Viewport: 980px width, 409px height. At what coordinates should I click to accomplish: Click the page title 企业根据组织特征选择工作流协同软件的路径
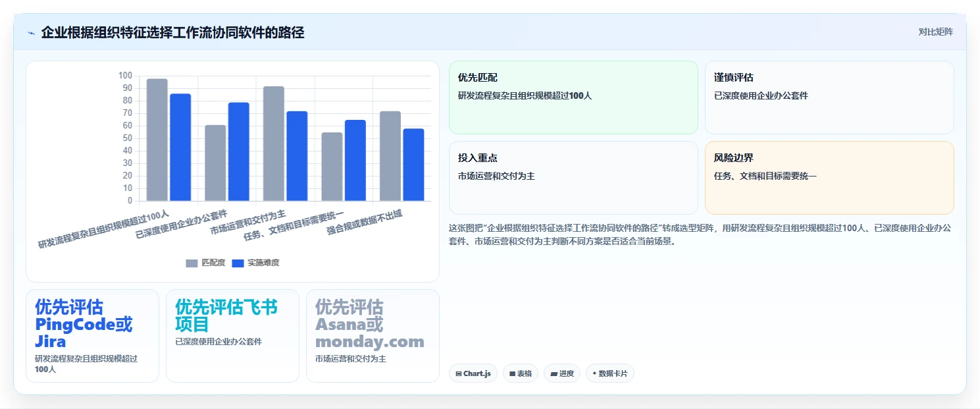[x=172, y=32]
